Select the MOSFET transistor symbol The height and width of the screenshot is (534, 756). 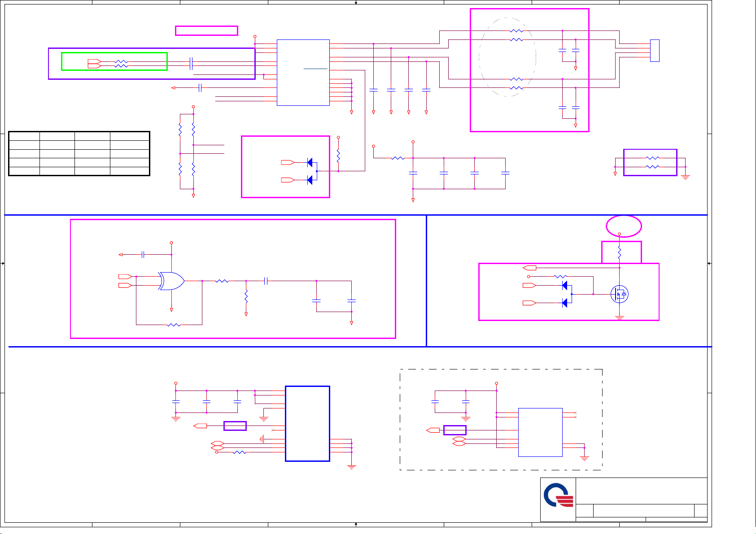[x=620, y=294]
